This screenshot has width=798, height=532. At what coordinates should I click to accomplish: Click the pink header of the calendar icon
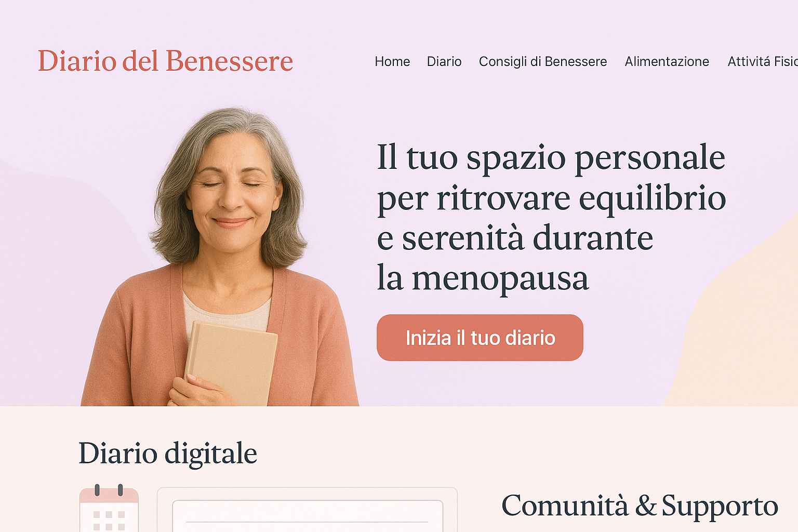click(109, 495)
